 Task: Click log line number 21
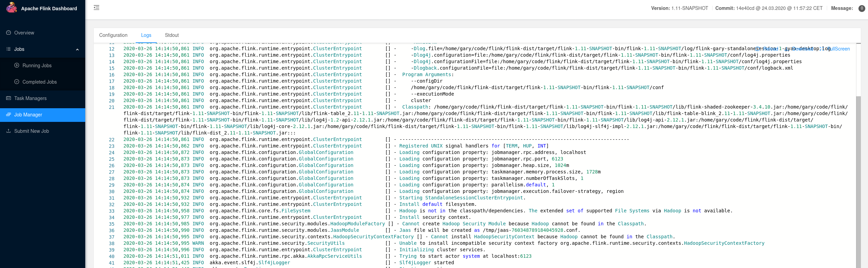[x=111, y=107]
